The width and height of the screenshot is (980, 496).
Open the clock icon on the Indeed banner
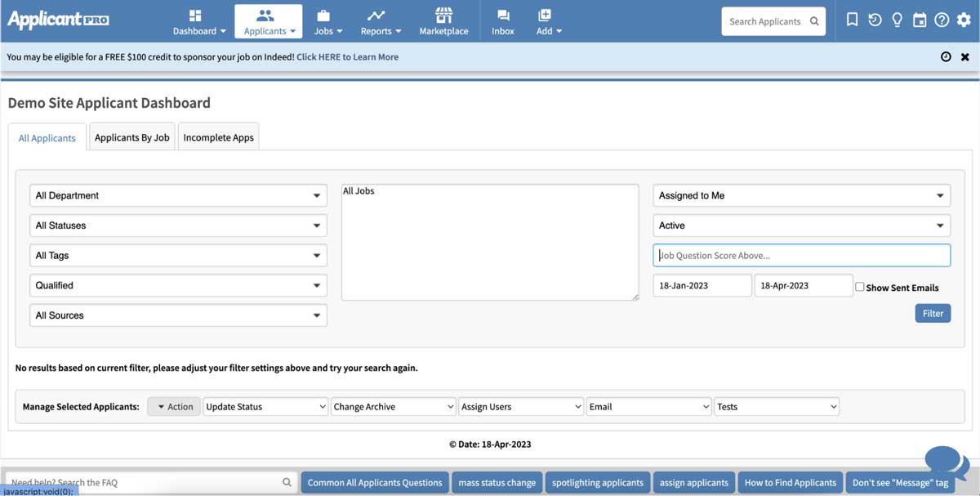click(x=945, y=56)
